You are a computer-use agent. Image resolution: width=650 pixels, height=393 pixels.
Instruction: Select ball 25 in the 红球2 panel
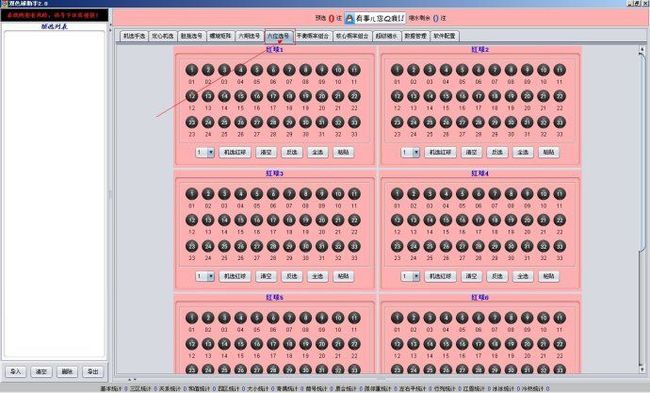click(429, 122)
